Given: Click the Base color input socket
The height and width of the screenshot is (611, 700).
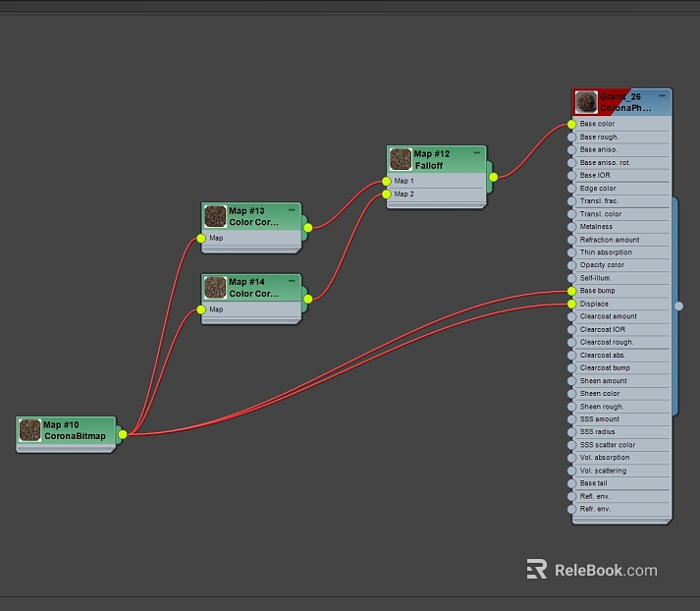Looking at the screenshot, I should coord(571,124).
